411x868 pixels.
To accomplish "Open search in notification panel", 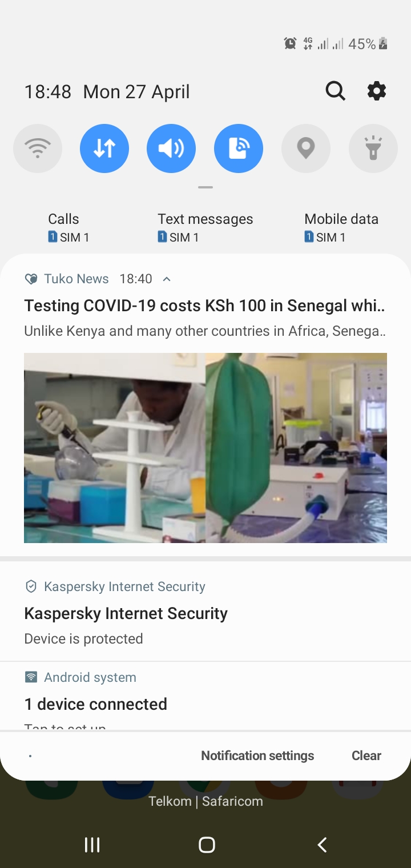I will pyautogui.click(x=336, y=91).
